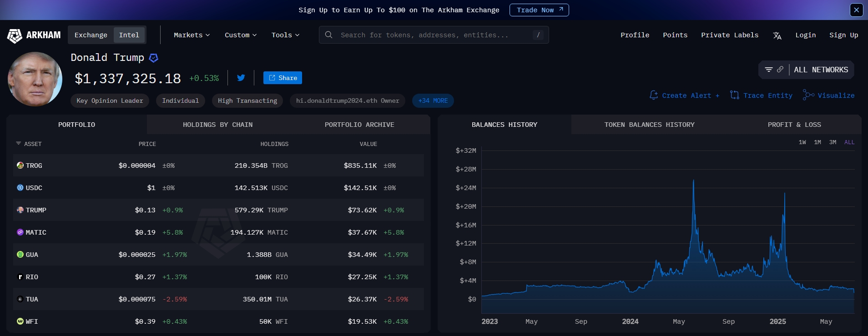Open the PORTFOLIO tab

[76, 125]
